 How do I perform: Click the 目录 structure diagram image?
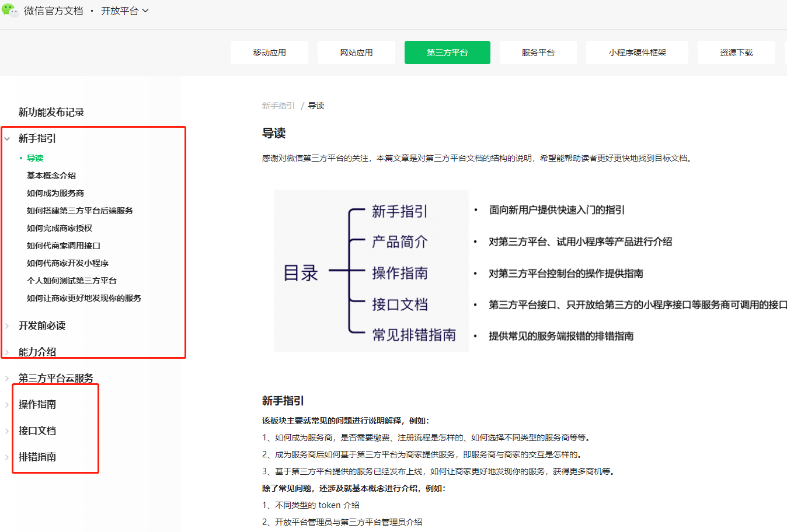[371, 271]
